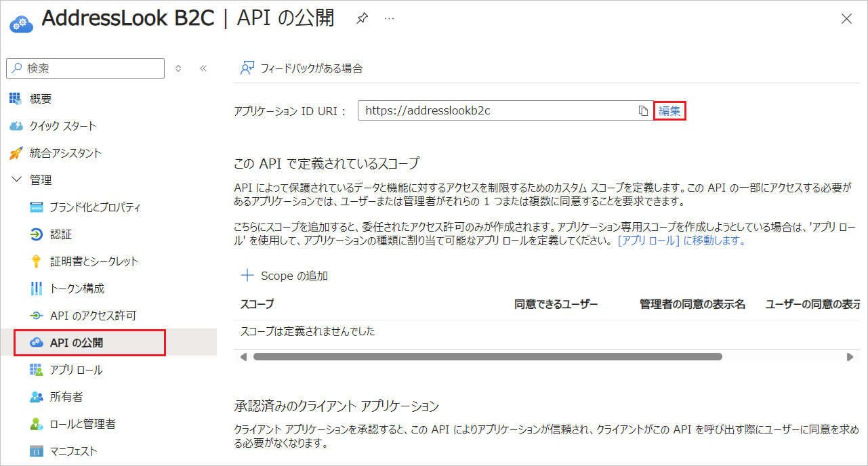Click スコープは定義されませんでした empty row text
The width and height of the screenshot is (868, 466).
pyautogui.click(x=308, y=331)
